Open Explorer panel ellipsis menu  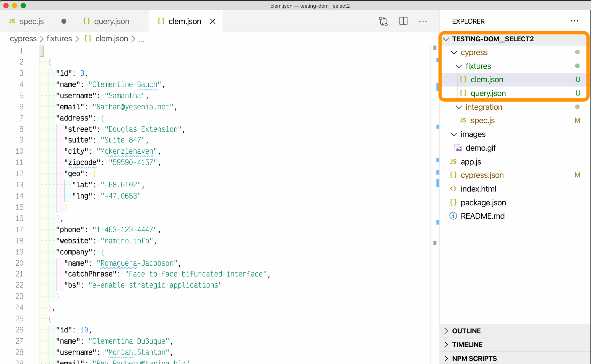coord(574,21)
